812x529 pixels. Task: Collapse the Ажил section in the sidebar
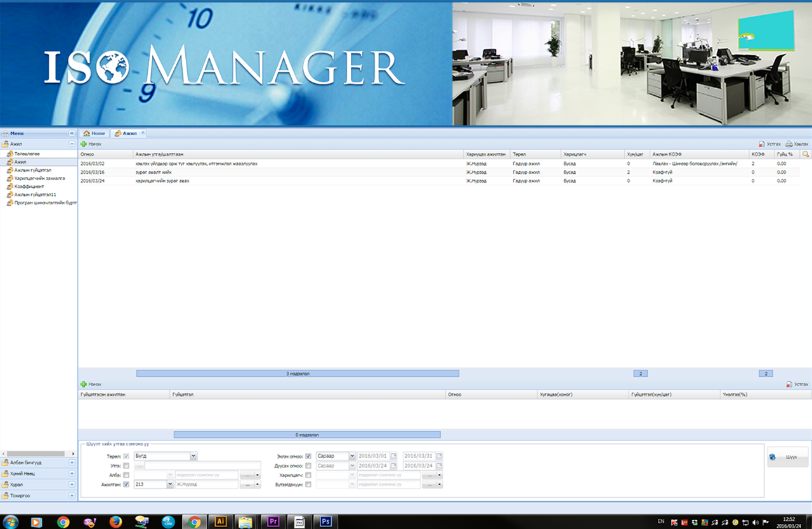point(72,144)
